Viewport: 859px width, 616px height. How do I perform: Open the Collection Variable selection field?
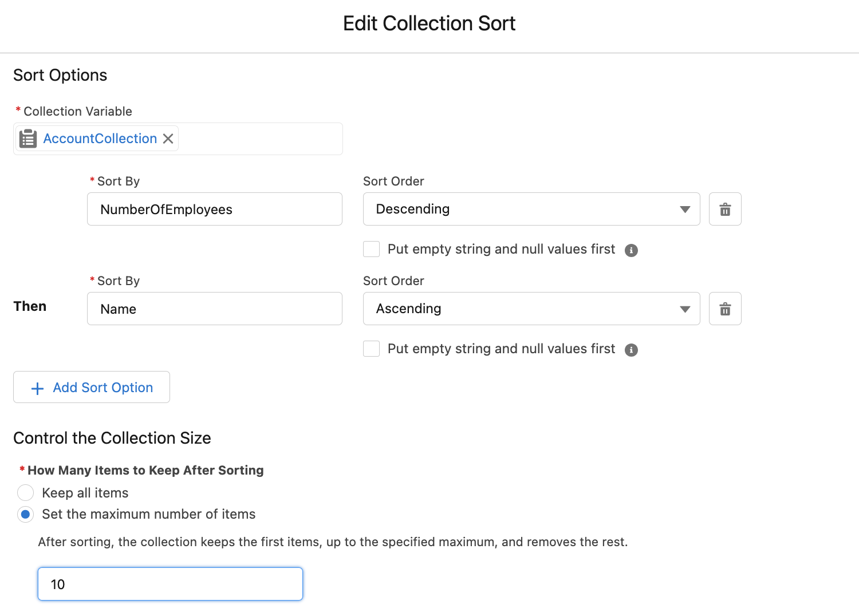[x=258, y=139]
